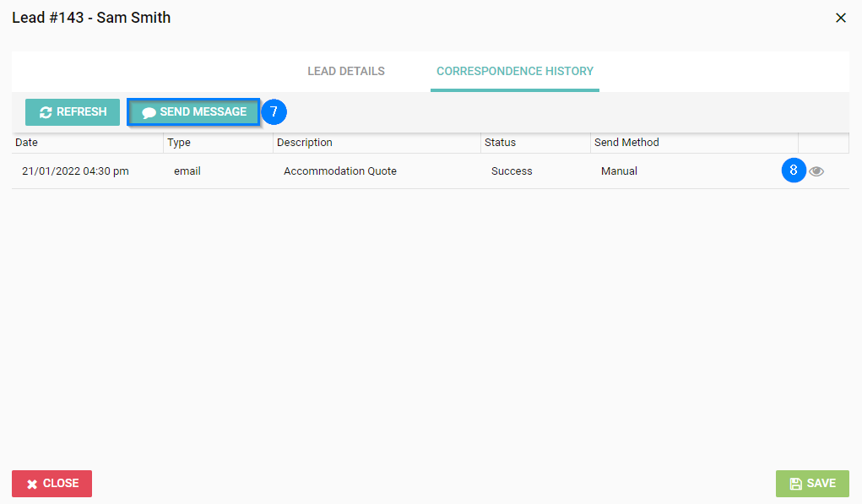
Task: Click the blue number 8 badge
Action: coord(794,171)
